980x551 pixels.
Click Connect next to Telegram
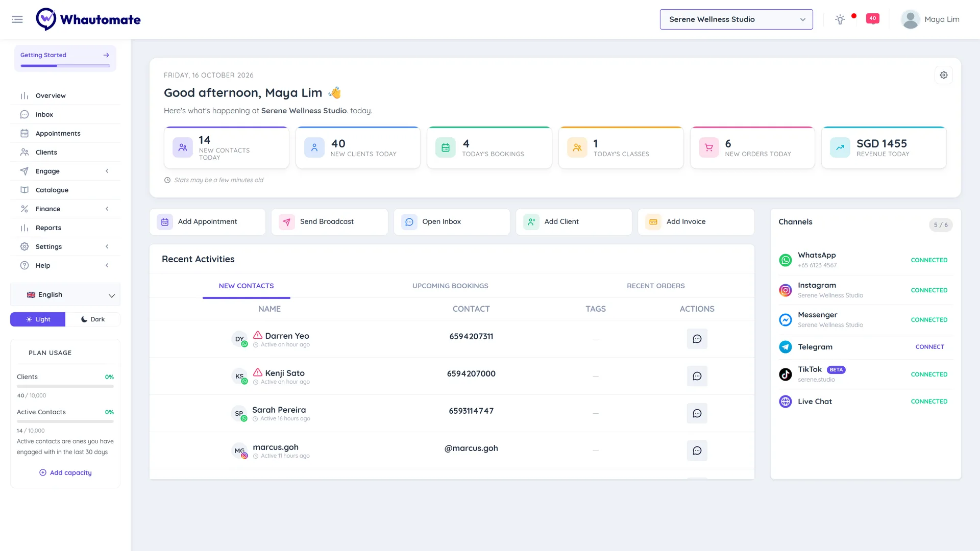929,347
